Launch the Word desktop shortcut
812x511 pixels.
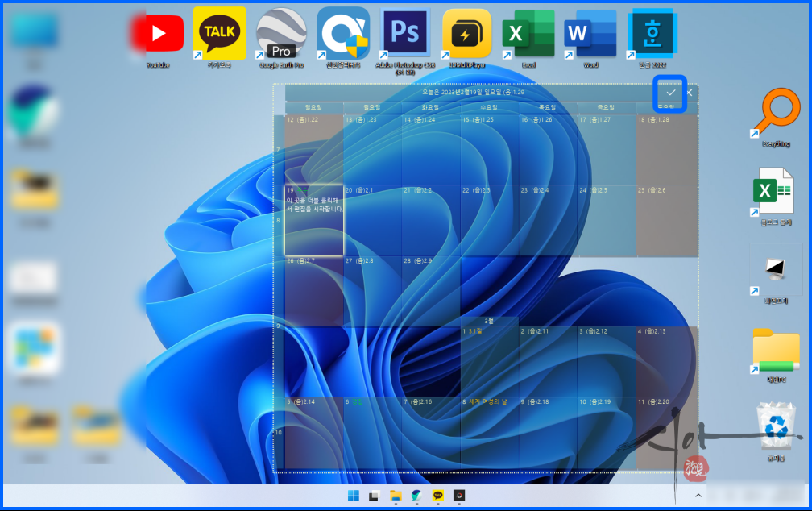click(590, 37)
